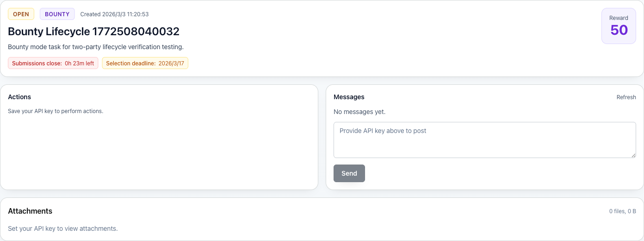Click "Set your API key" attachments notice
Image resolution: width=644 pixels, height=241 pixels.
(x=63, y=228)
